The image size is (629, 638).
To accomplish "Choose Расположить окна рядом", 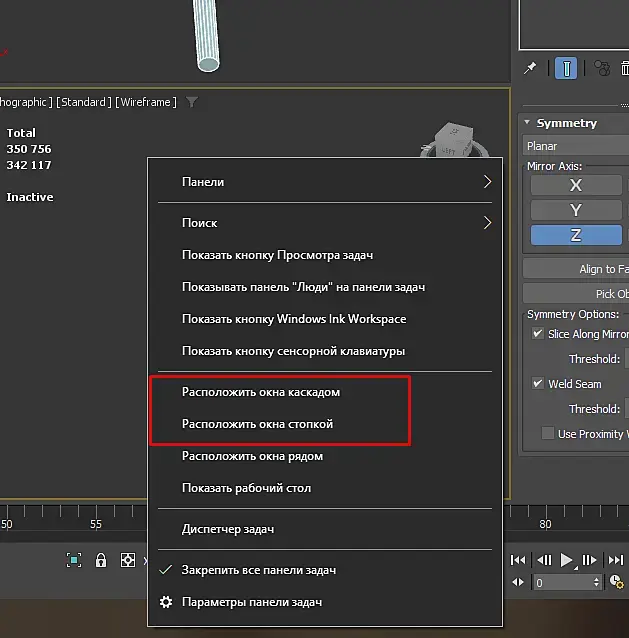I will click(325, 456).
